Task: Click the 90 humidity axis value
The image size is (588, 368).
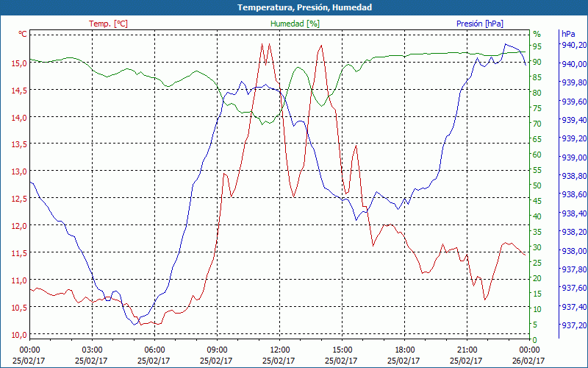Action: pyautogui.click(x=537, y=62)
